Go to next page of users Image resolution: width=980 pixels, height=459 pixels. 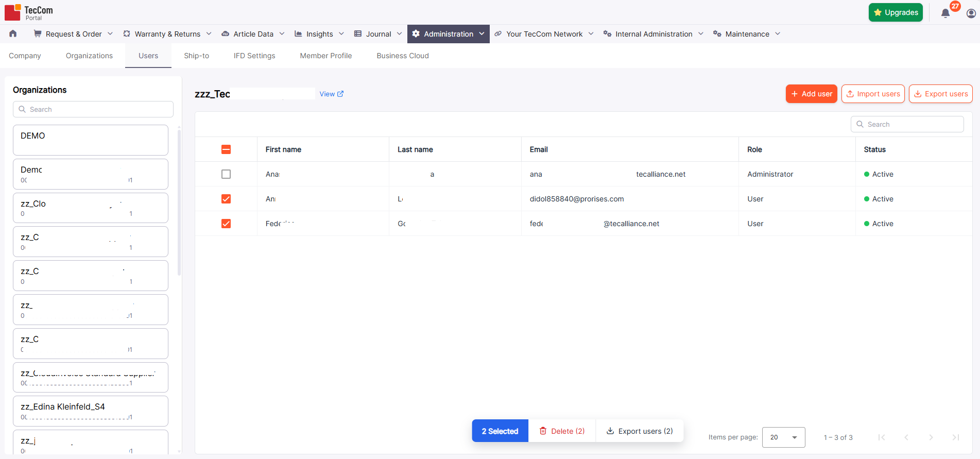[931, 437]
